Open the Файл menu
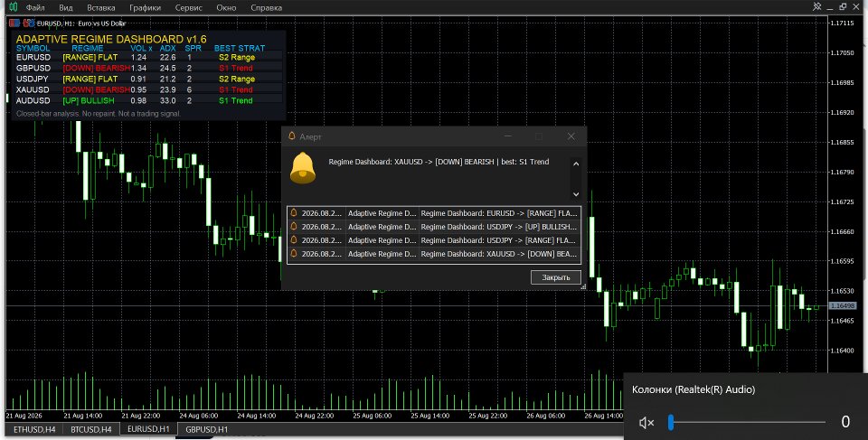The height and width of the screenshot is (440, 868). click(x=35, y=8)
